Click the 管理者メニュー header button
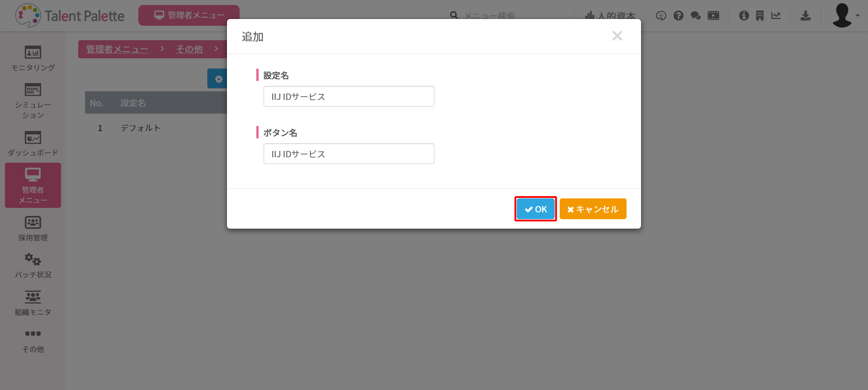The width and height of the screenshot is (868, 390). pos(189,15)
